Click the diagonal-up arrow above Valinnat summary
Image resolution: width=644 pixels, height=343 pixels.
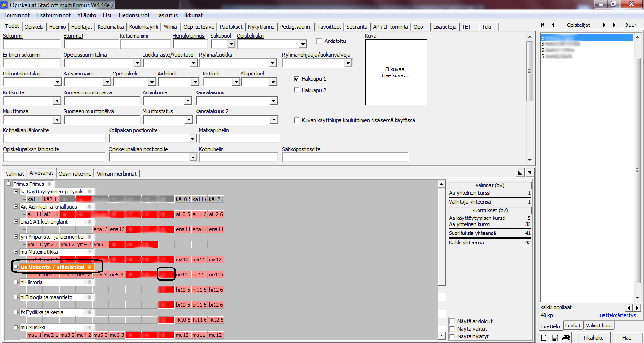[520, 173]
